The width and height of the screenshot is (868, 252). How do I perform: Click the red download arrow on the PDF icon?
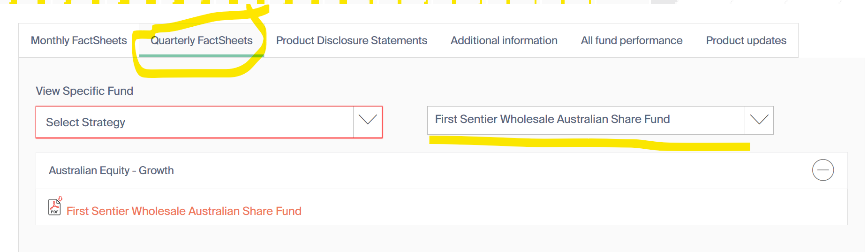pos(60,199)
